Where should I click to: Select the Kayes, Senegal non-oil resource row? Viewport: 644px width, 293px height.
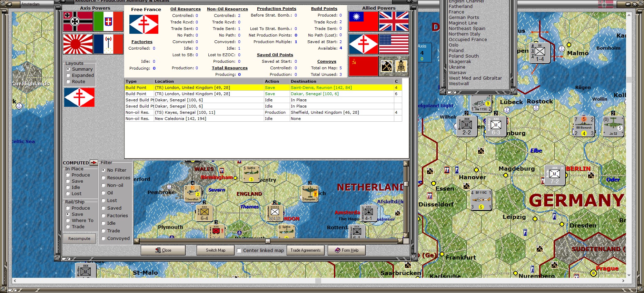tap(263, 112)
